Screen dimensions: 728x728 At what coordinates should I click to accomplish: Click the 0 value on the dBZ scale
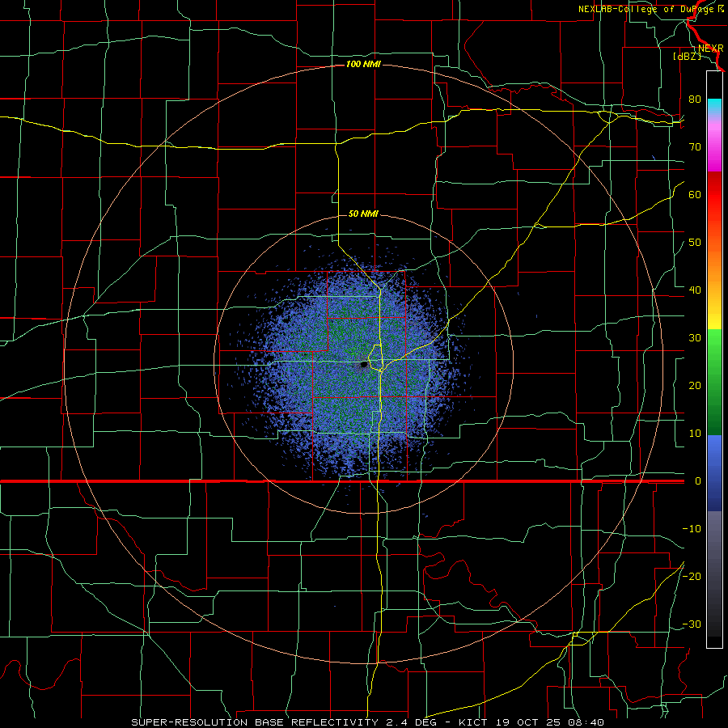(697, 481)
